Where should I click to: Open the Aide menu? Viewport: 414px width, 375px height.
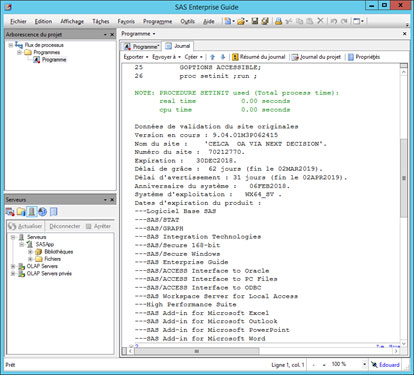(209, 21)
